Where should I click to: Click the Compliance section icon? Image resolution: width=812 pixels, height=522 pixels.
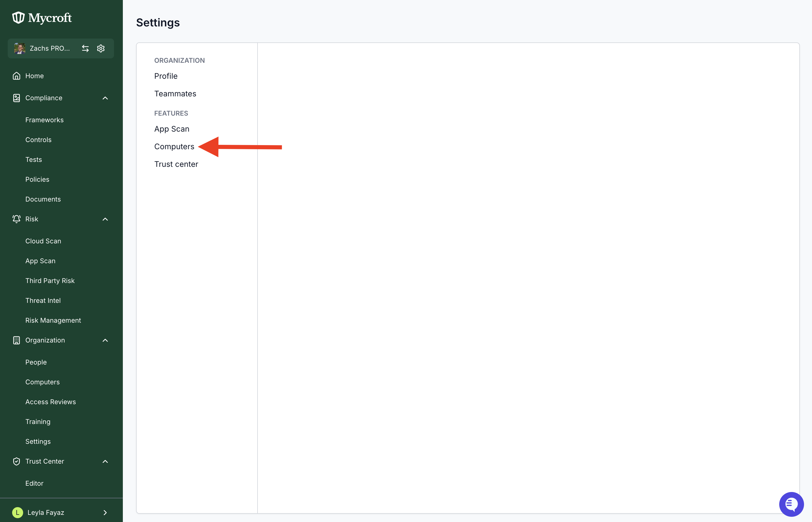tap(16, 98)
